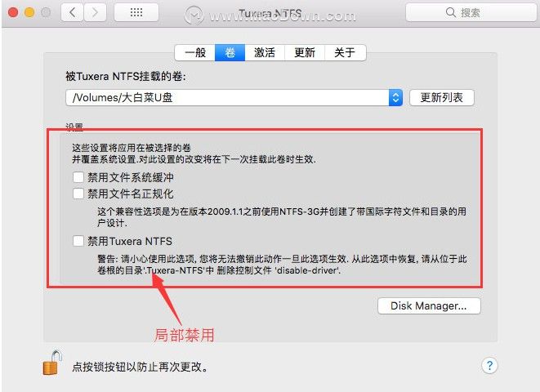Switch to the 一般 tab
This screenshot has height=392, width=540.
(195, 52)
